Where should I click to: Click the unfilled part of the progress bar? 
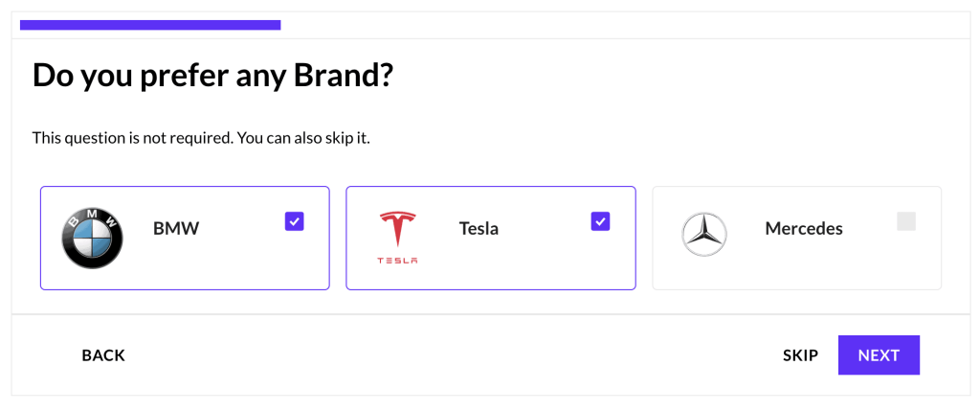pyautogui.click(x=622, y=25)
